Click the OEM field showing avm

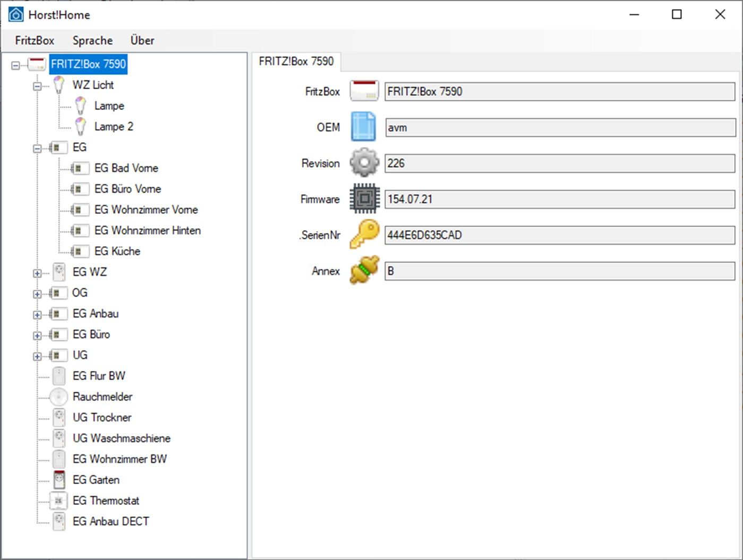click(x=560, y=127)
